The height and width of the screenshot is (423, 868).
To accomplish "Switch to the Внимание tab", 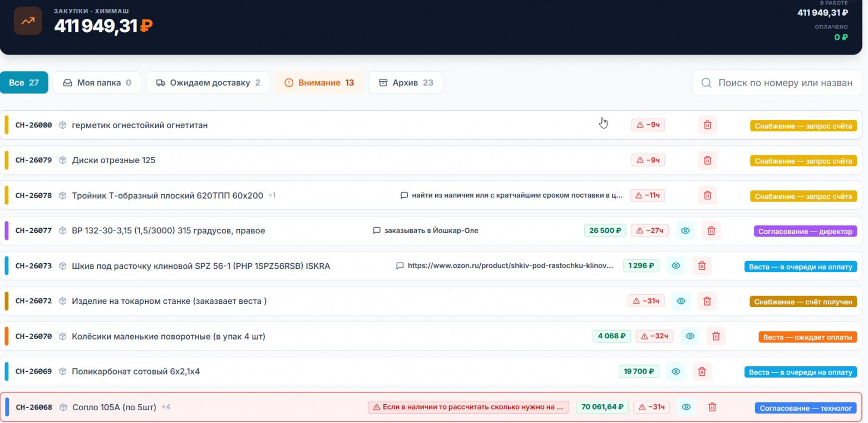I will click(319, 83).
